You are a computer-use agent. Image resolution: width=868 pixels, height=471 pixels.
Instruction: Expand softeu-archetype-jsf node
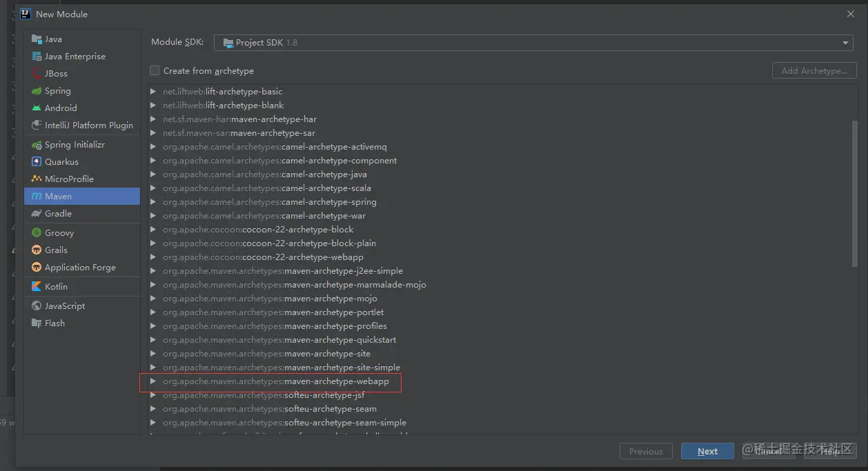click(x=153, y=395)
